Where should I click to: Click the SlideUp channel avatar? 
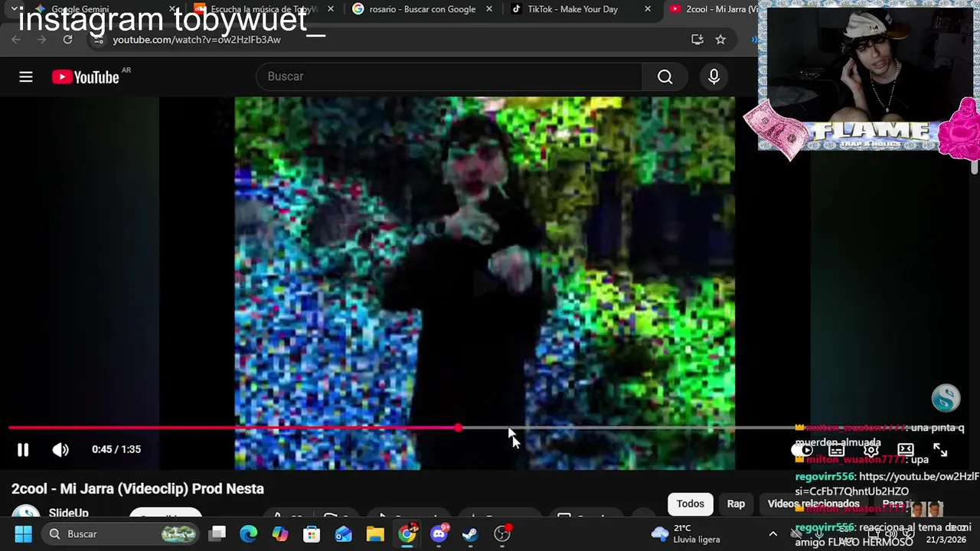pos(25,514)
